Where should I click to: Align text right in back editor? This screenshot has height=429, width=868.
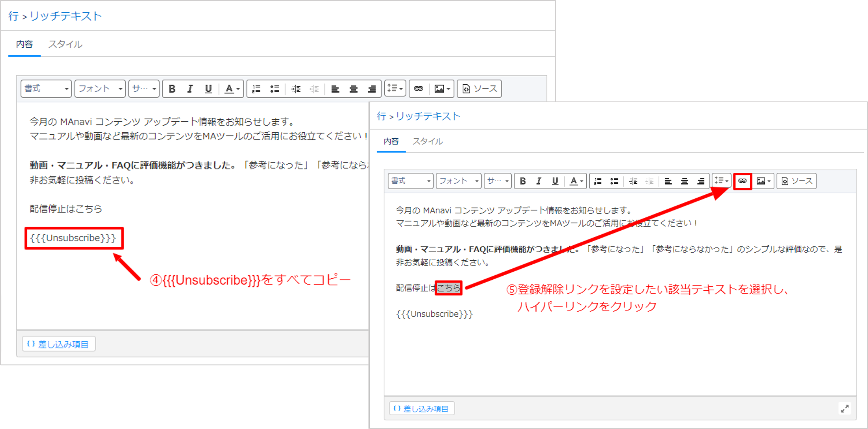(x=372, y=89)
